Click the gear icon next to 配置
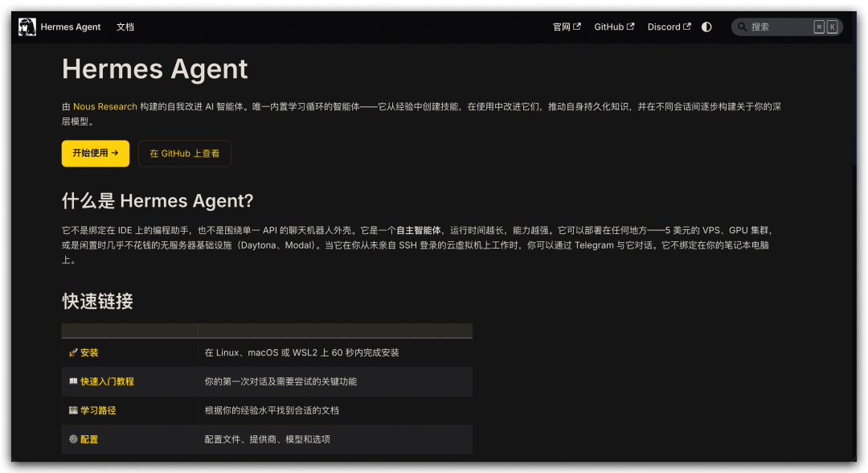Image resolution: width=868 pixels, height=473 pixels. (73, 439)
